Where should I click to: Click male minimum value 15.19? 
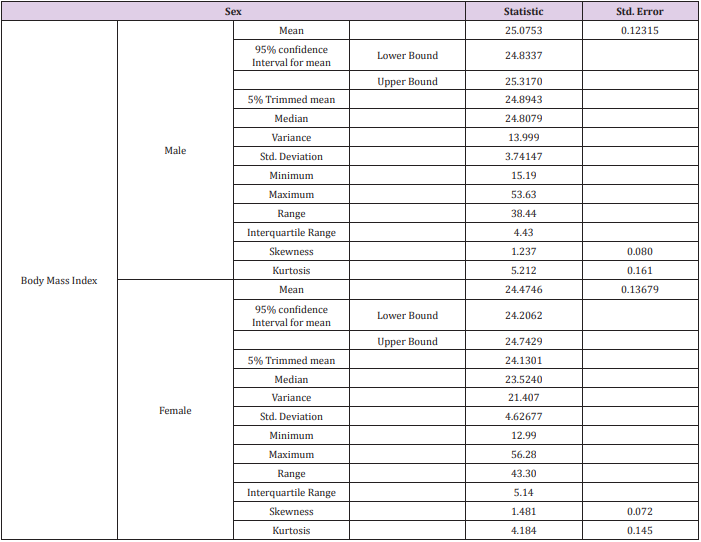(524, 175)
